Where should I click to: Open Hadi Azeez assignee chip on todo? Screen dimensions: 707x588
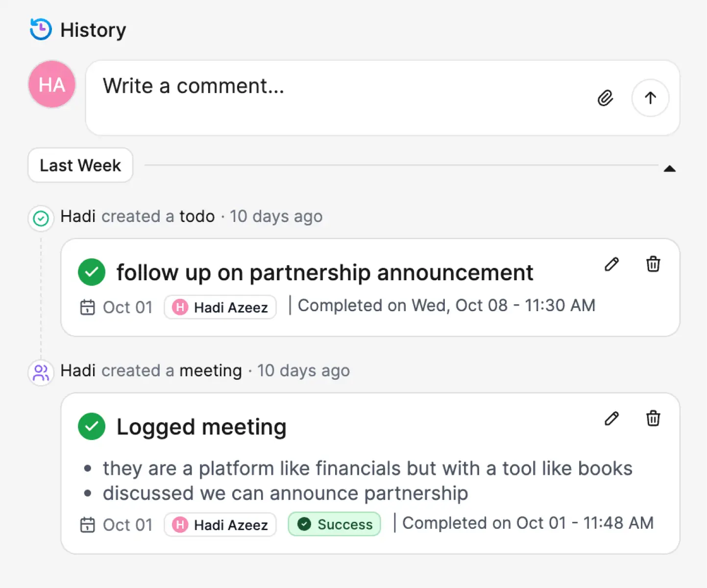220,307
